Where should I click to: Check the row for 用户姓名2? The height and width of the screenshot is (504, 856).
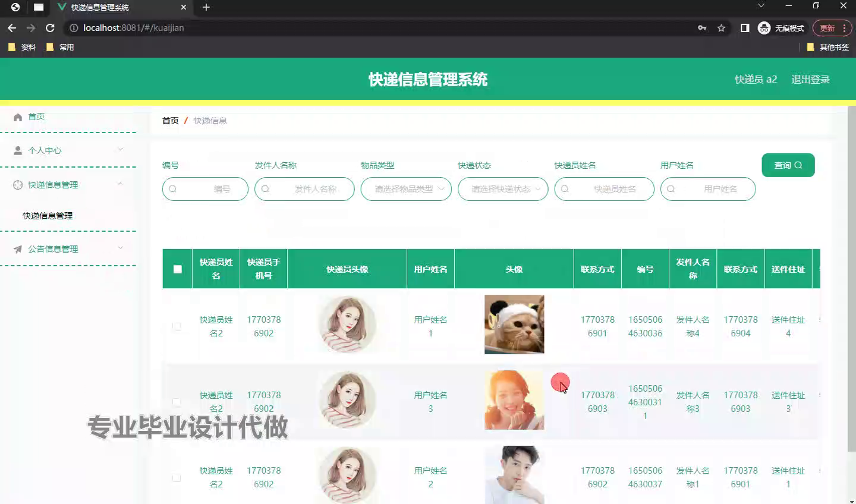click(x=177, y=477)
